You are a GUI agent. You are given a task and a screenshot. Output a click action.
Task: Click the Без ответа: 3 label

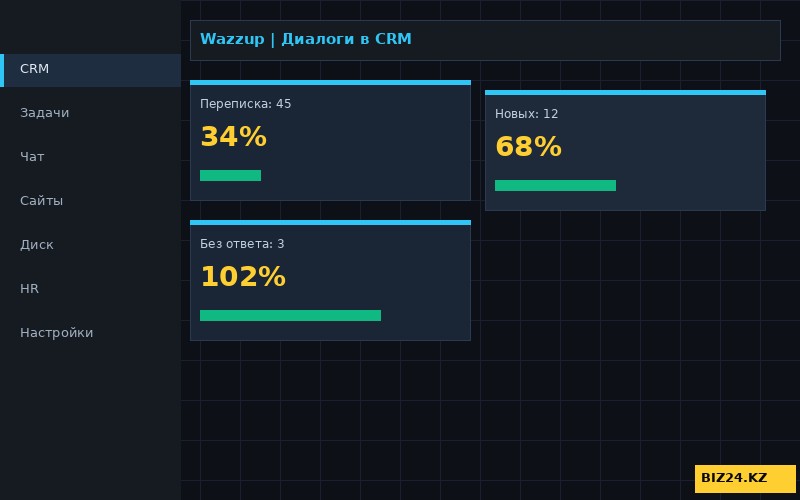242,244
